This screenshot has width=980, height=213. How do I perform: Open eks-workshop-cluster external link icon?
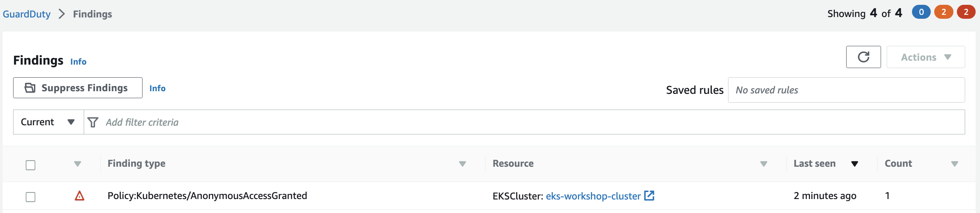point(649,196)
